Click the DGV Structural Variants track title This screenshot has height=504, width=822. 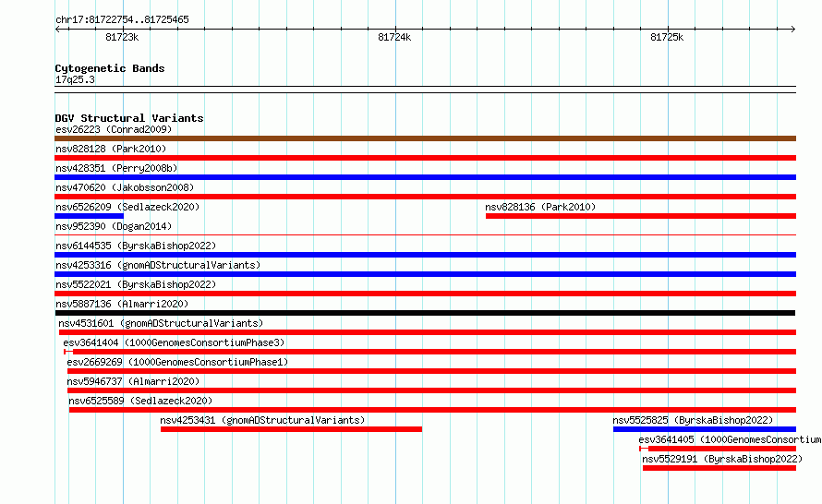pos(129,118)
